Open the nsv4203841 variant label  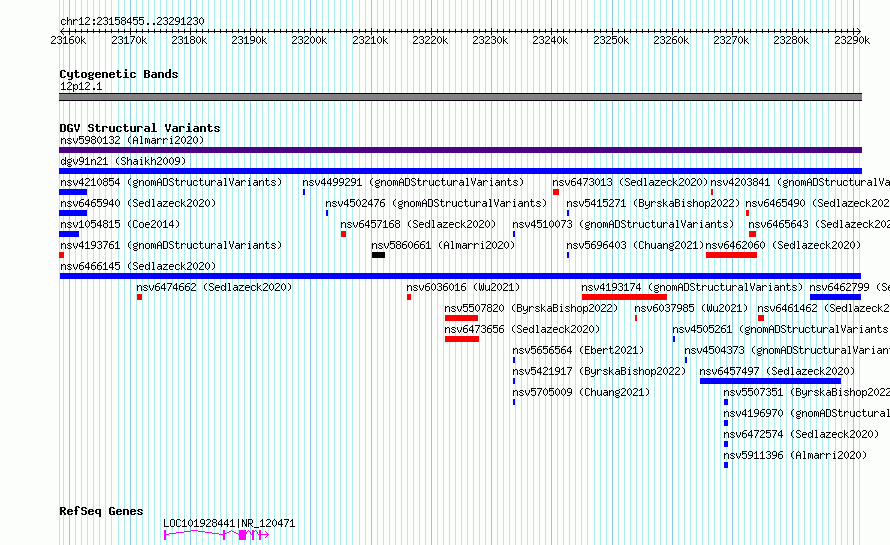(800, 182)
